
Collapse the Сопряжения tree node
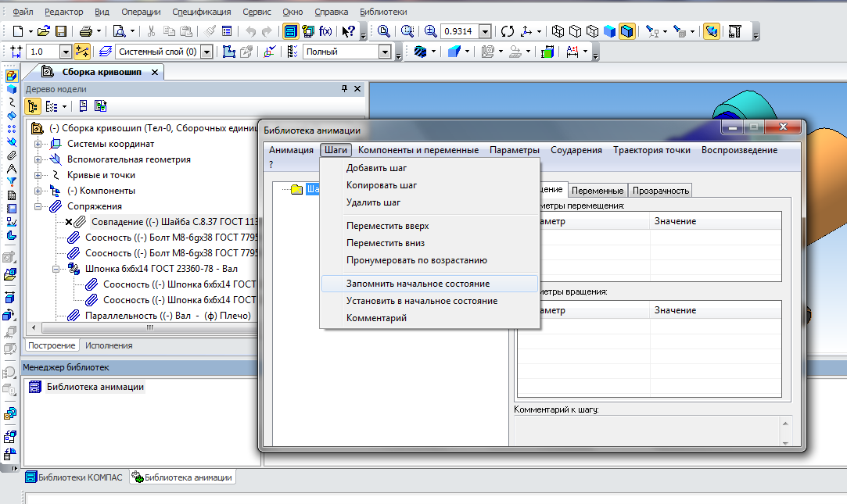pyautogui.click(x=38, y=206)
